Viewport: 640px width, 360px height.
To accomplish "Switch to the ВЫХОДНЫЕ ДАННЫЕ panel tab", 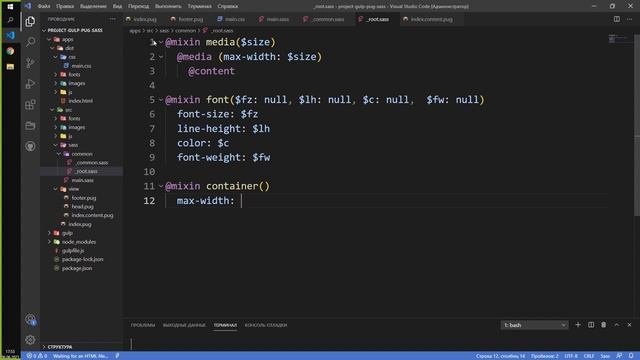I will (184, 325).
